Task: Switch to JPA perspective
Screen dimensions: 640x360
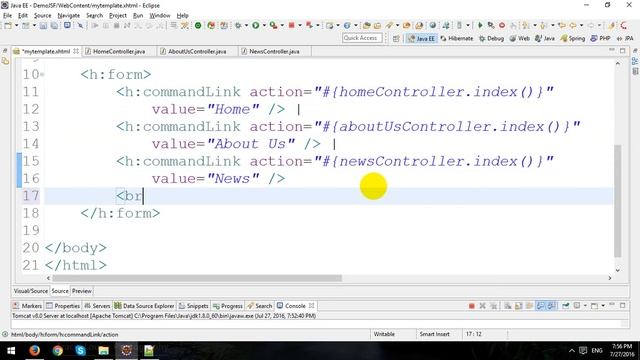Action: tap(625, 38)
